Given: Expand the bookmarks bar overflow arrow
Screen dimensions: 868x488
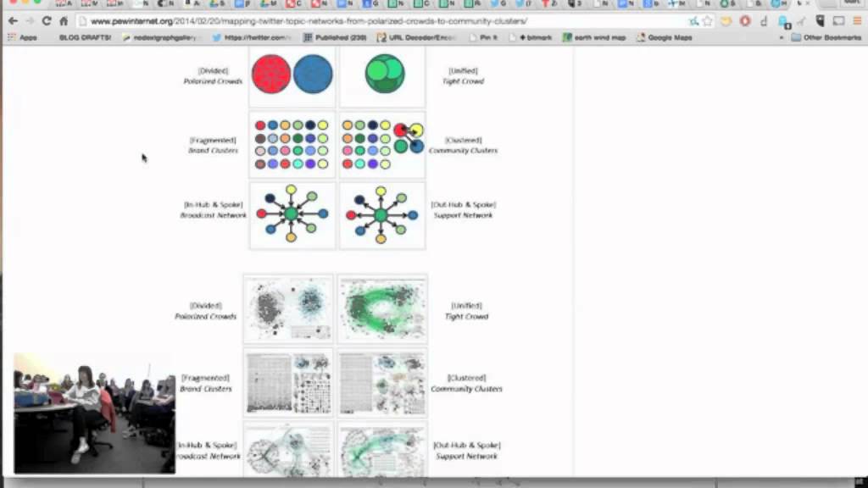Looking at the screenshot, I should point(781,38).
